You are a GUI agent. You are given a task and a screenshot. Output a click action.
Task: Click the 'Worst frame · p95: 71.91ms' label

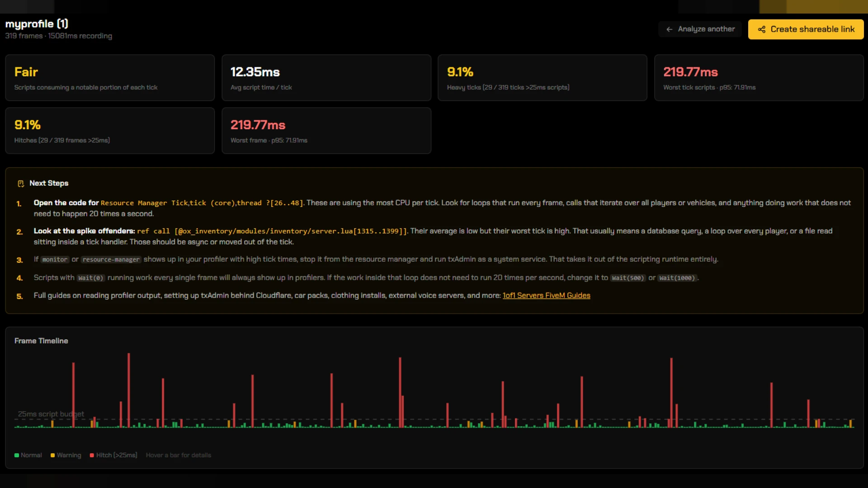click(269, 141)
